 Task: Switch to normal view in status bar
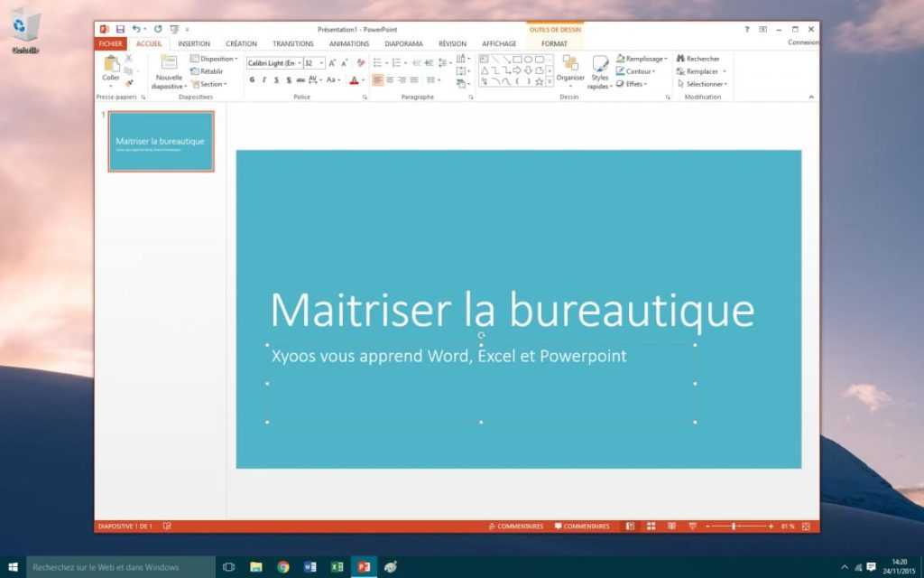[630, 527]
